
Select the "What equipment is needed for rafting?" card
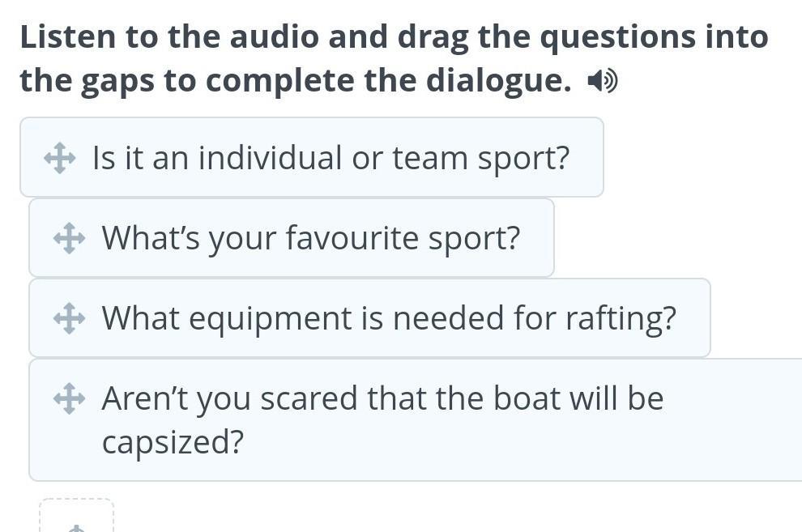point(389,318)
